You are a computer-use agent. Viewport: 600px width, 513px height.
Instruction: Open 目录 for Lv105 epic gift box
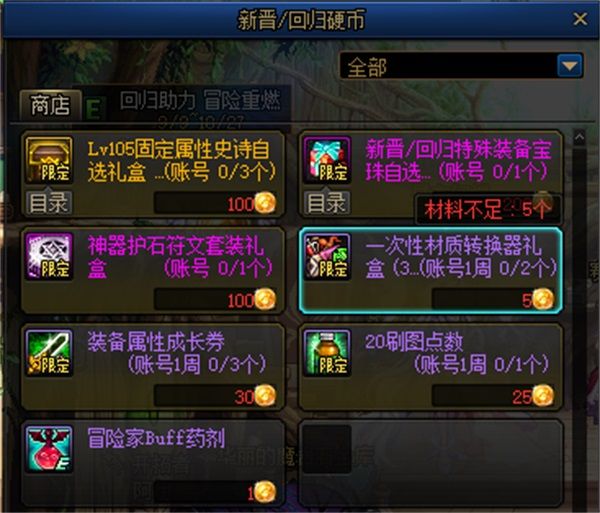click(x=49, y=203)
